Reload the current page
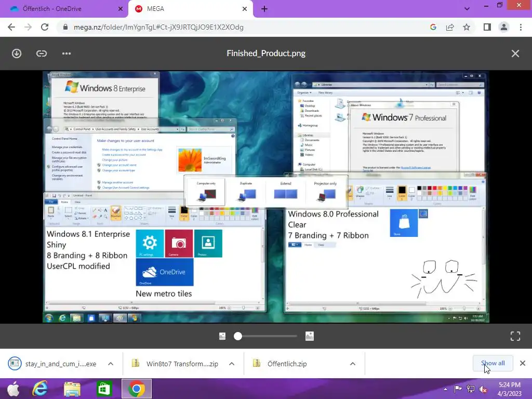This screenshot has width=532, height=399. [45, 27]
